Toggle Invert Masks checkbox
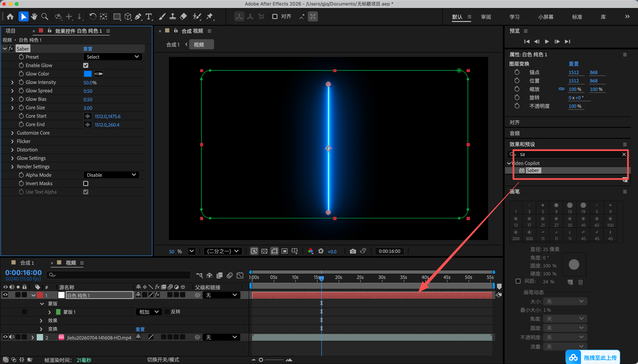 click(86, 184)
